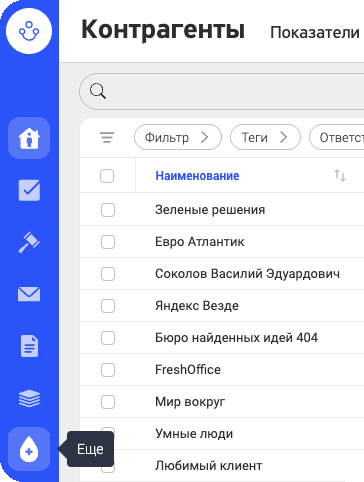Click the sort arrows next to Наименование
Viewport: 364px width, 482px height.
pos(340,175)
